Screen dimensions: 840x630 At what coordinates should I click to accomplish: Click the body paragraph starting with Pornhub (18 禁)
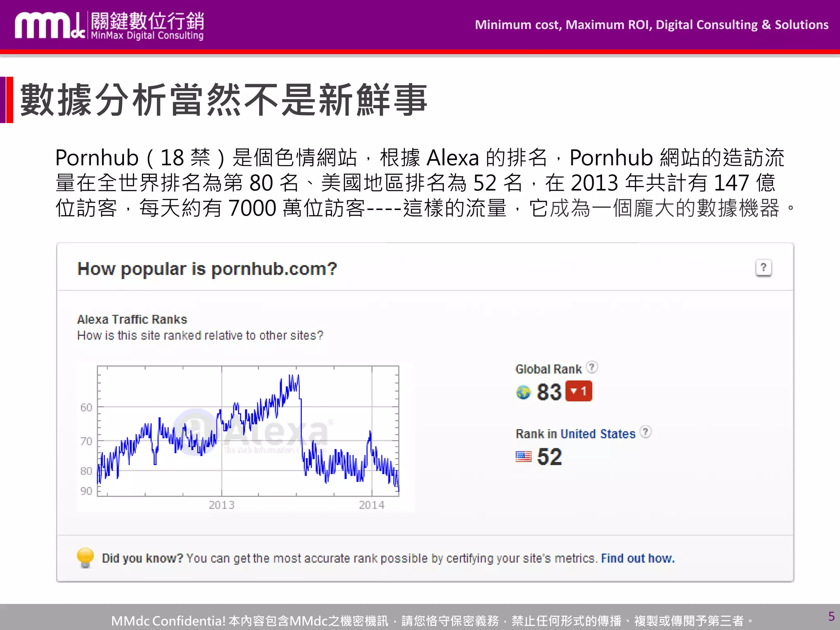pyautogui.click(x=425, y=183)
